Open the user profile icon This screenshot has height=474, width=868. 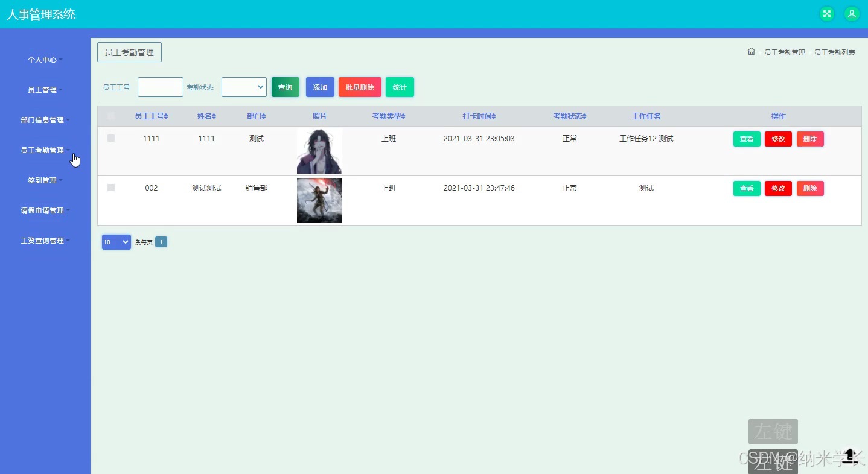pyautogui.click(x=852, y=14)
